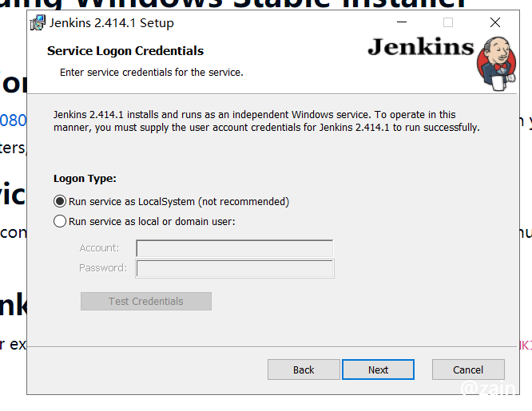Click the Test Credentials button
The height and width of the screenshot is (411, 532).
coord(146,301)
